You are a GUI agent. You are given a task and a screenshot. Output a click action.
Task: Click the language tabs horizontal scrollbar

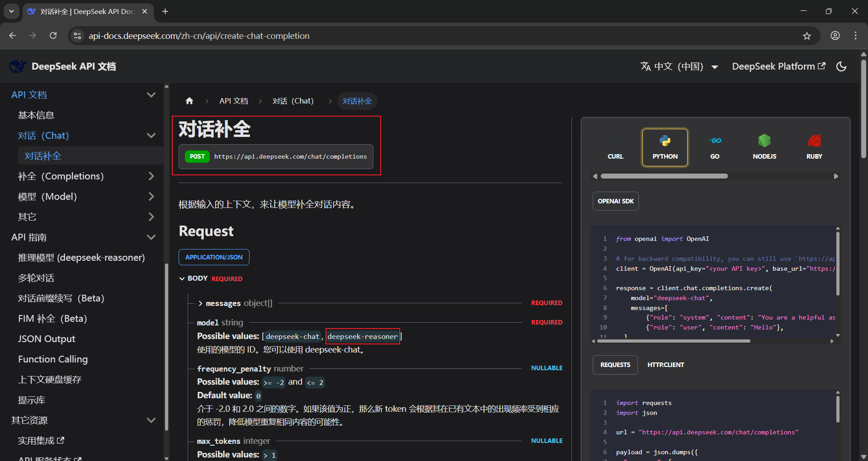664,176
